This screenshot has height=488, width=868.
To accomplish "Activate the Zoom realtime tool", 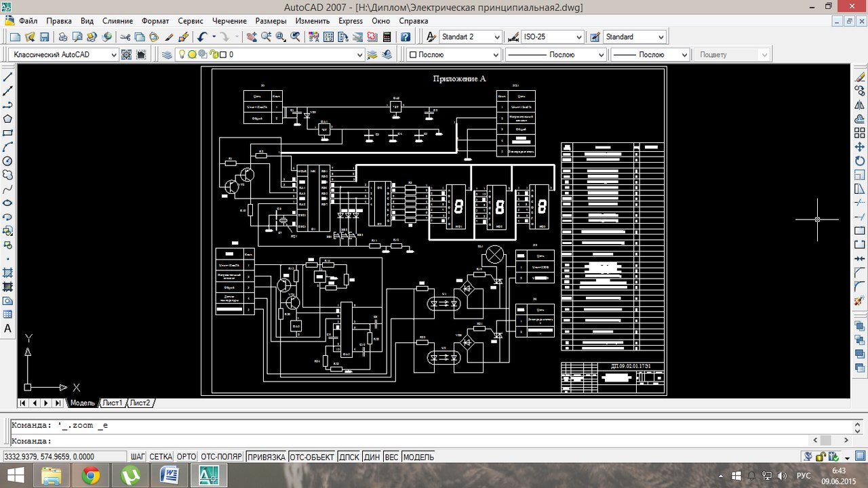I will (267, 37).
